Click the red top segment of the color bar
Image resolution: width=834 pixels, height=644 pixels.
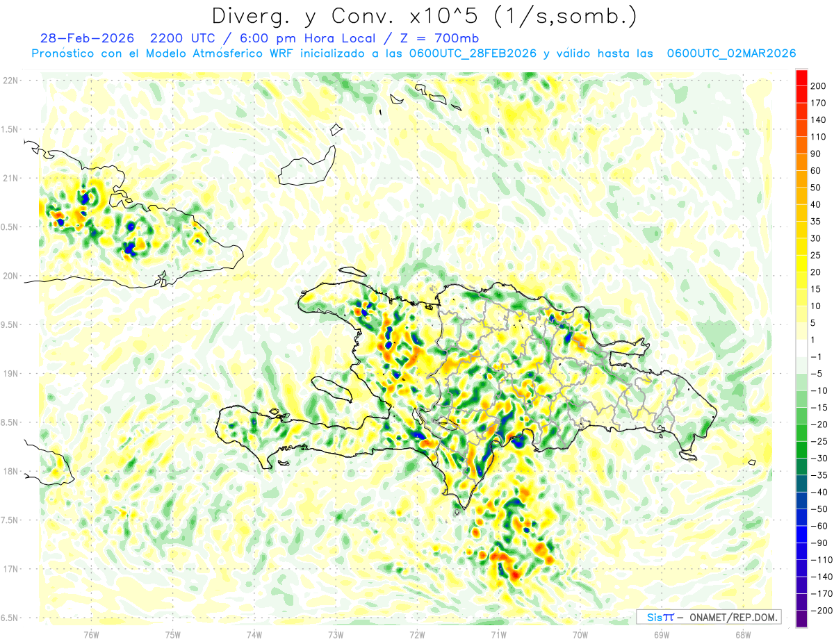coord(801,77)
